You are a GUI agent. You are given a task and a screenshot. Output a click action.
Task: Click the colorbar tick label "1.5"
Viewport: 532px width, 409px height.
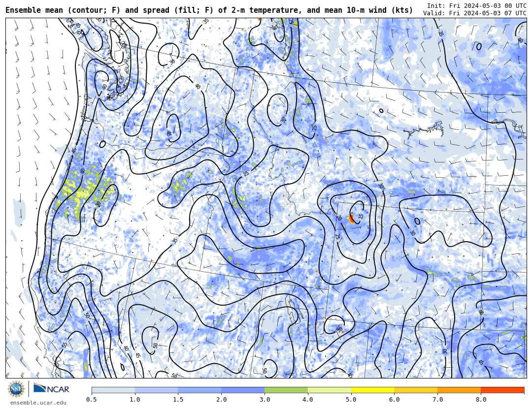click(x=178, y=400)
